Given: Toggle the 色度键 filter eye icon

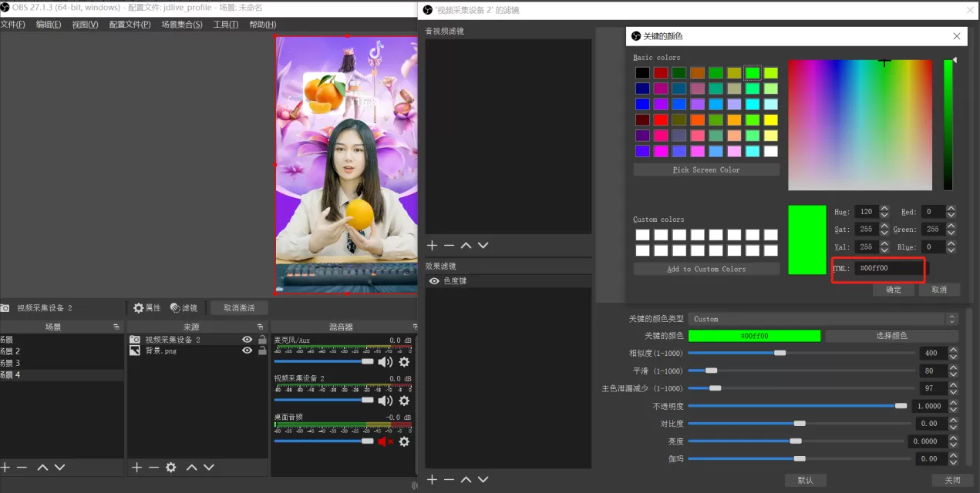Looking at the screenshot, I should pyautogui.click(x=434, y=281).
